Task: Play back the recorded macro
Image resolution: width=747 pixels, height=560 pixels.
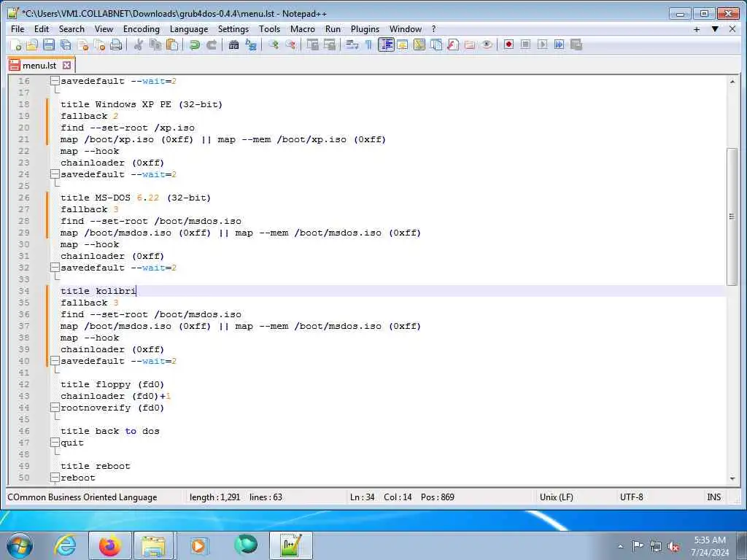Action: coord(542,44)
